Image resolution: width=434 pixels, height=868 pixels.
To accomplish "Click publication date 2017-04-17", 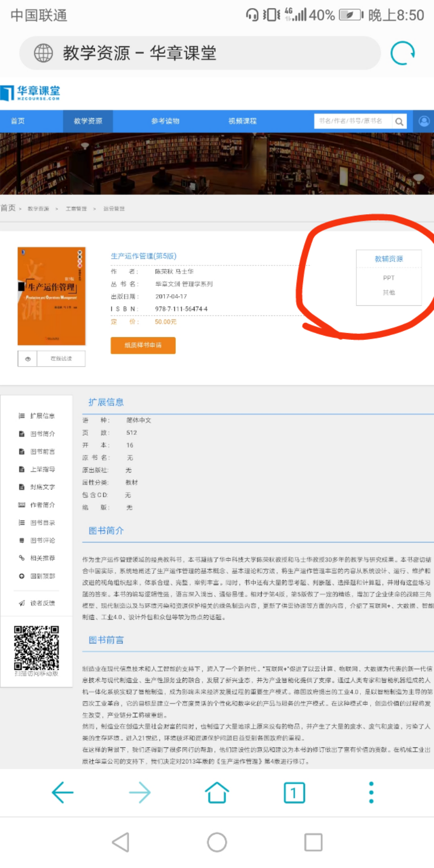I will 171,296.
